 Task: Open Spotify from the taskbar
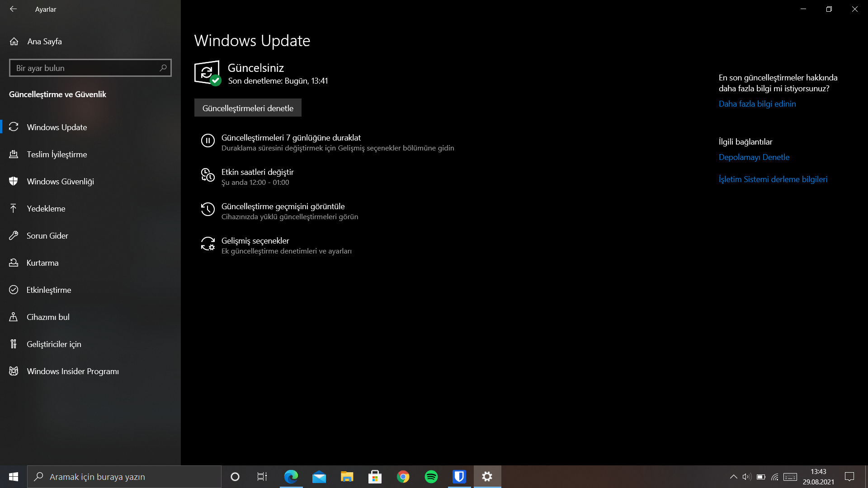point(431,477)
